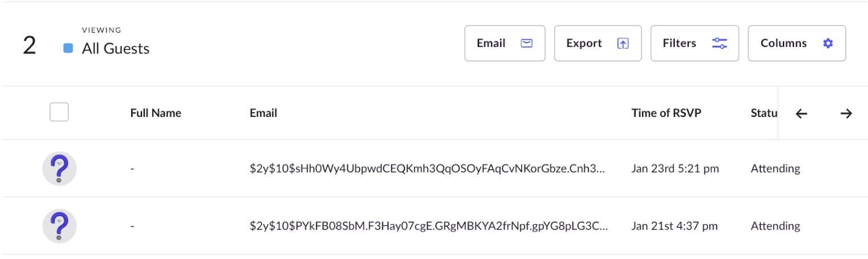Click the Export button
Screen dimensions: 868x259
[x=598, y=43]
